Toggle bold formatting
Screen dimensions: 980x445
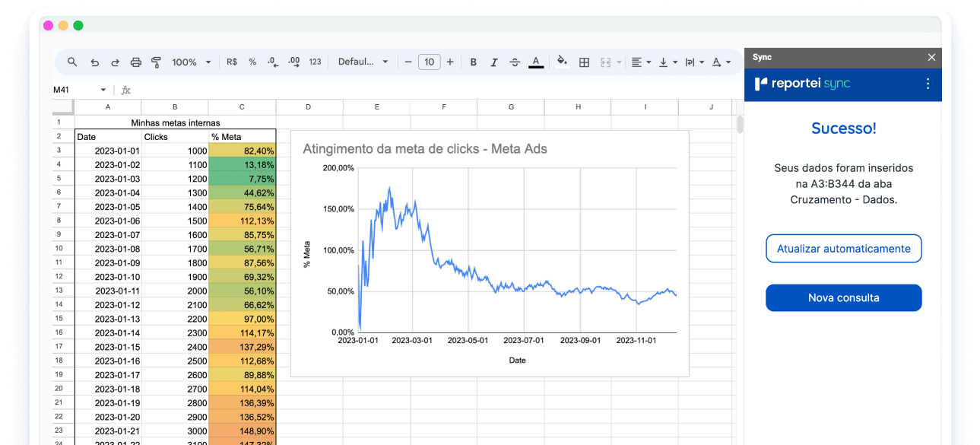(474, 62)
